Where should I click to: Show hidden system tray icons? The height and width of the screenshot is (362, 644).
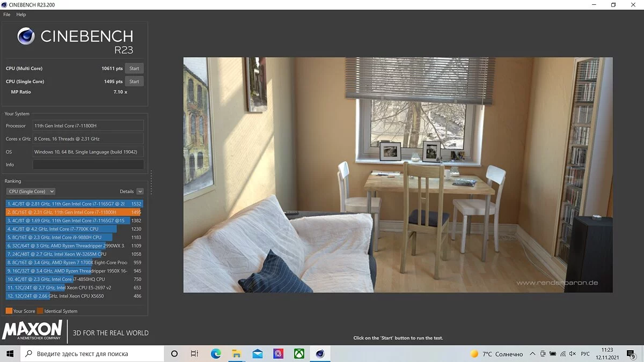coord(532,354)
